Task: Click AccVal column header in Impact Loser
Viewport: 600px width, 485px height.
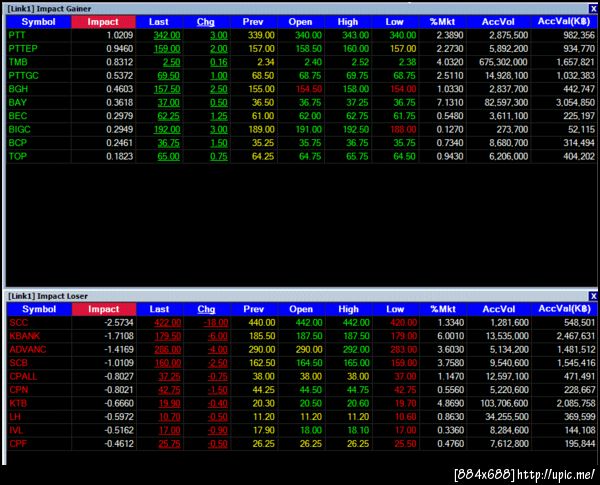Action: point(564,309)
